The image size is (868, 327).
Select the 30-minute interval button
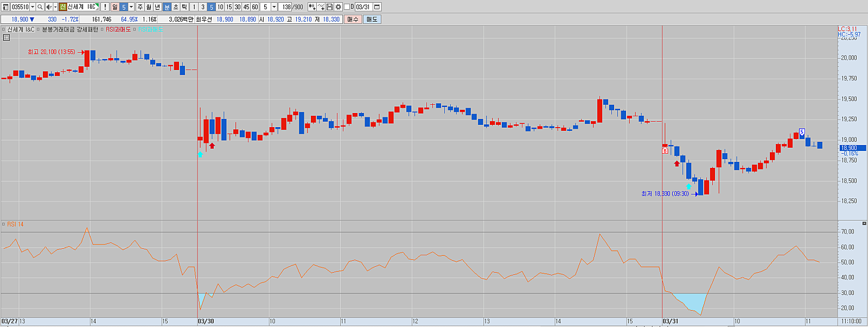click(x=238, y=7)
